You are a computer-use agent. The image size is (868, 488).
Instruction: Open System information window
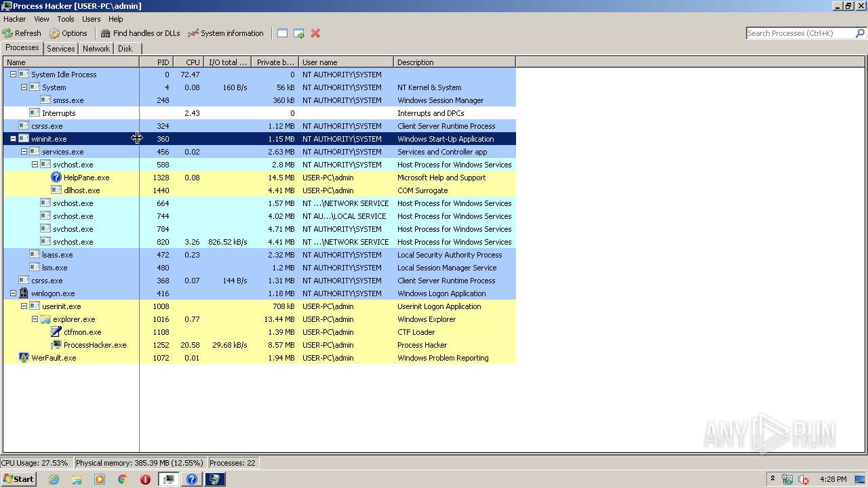pyautogui.click(x=225, y=33)
